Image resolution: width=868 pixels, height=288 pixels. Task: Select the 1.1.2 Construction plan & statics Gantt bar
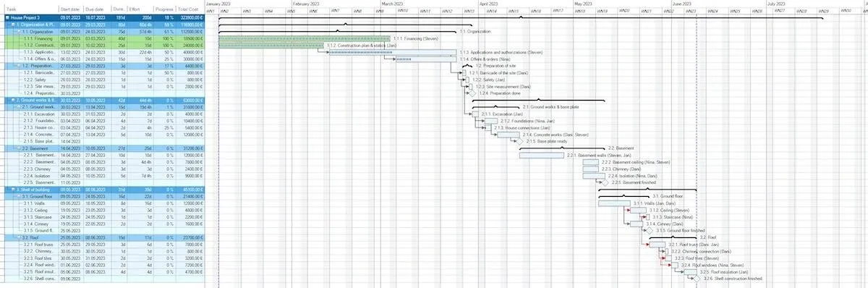point(271,45)
